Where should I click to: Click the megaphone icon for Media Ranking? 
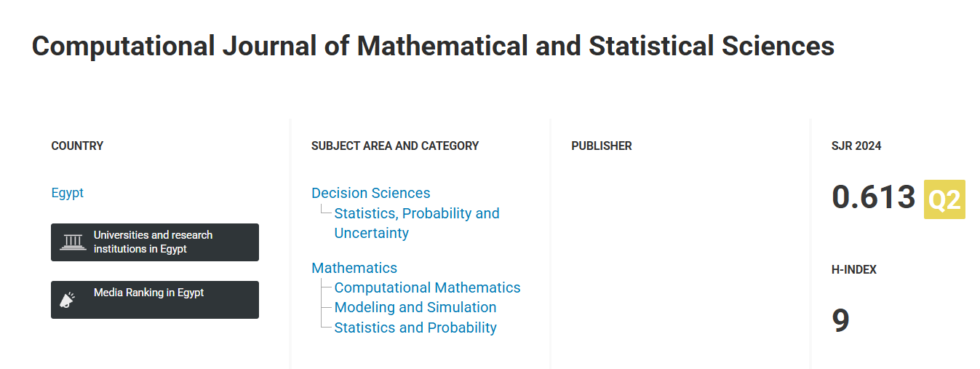tap(68, 299)
